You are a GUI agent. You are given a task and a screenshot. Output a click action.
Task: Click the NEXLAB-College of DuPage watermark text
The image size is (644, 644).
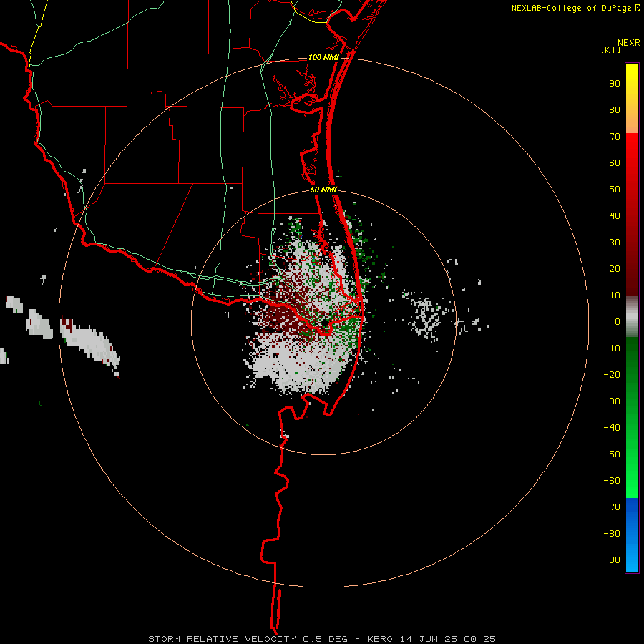point(575,8)
